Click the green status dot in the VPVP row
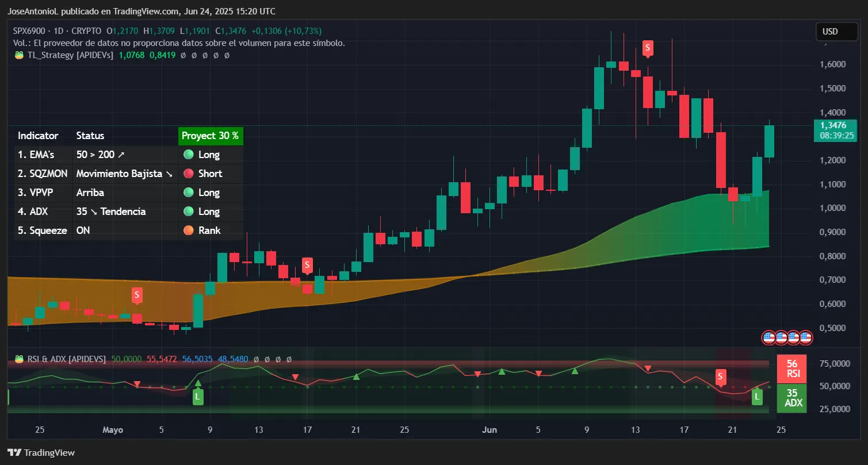 (x=188, y=193)
